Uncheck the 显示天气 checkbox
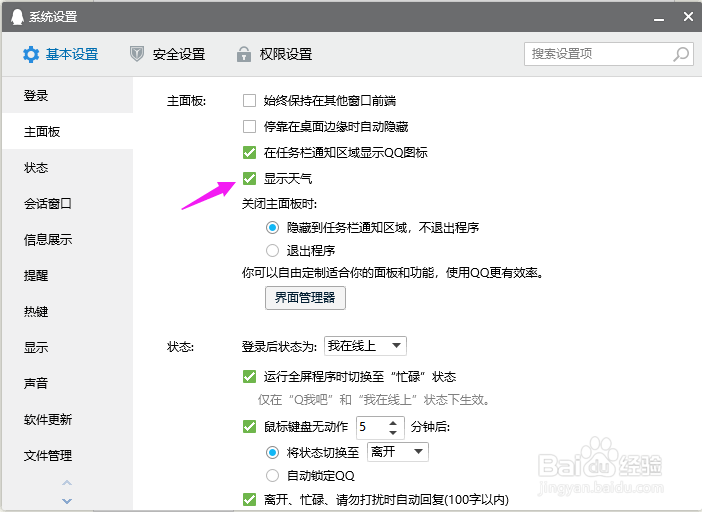This screenshot has width=702, height=512. tap(249, 179)
